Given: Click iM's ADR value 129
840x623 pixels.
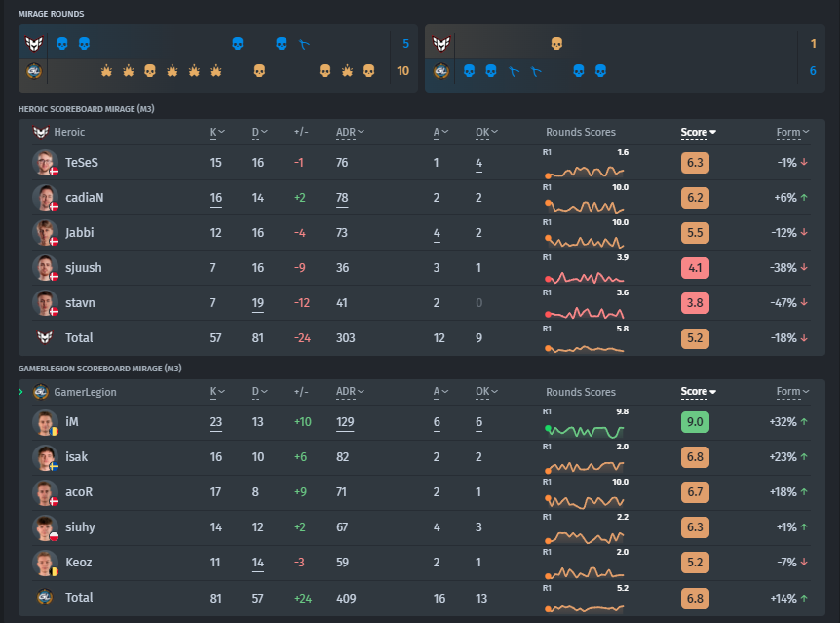Looking at the screenshot, I should (344, 422).
